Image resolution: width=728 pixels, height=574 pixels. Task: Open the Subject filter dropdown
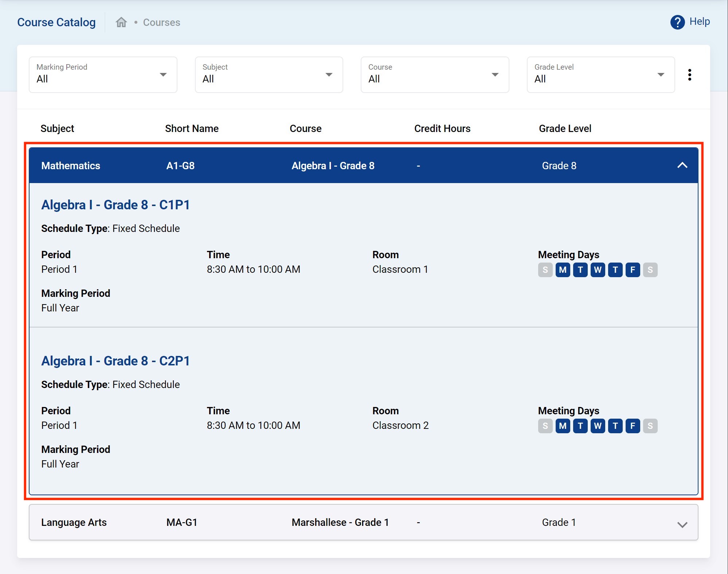[269, 75]
